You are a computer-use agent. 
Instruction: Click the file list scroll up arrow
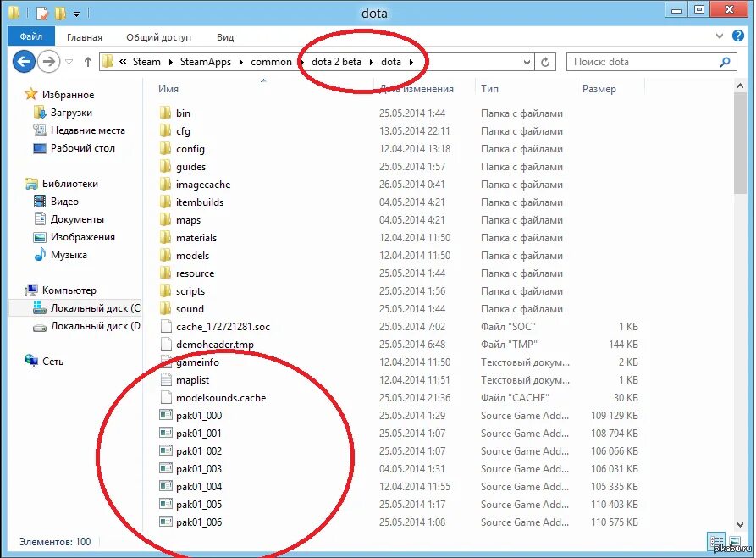click(x=740, y=86)
